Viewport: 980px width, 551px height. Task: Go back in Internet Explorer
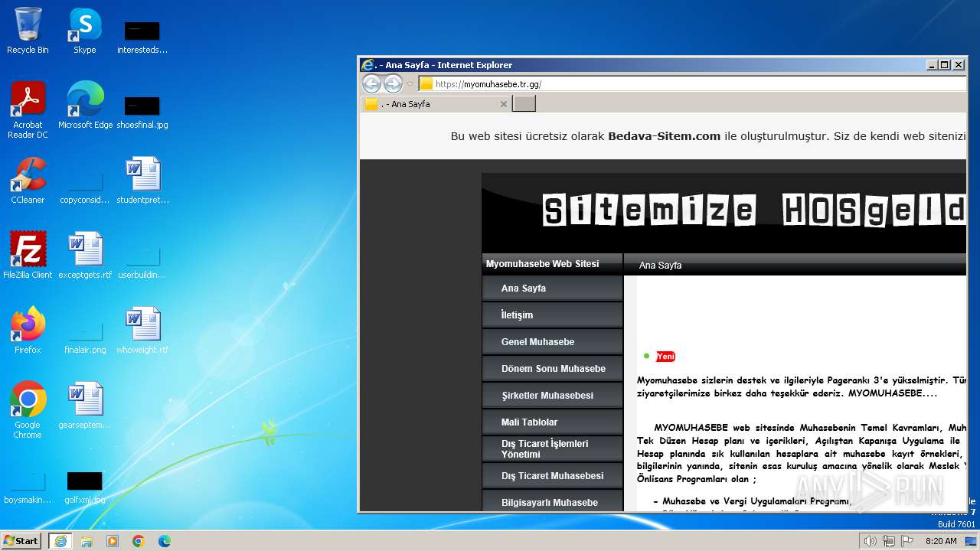[x=371, y=84]
